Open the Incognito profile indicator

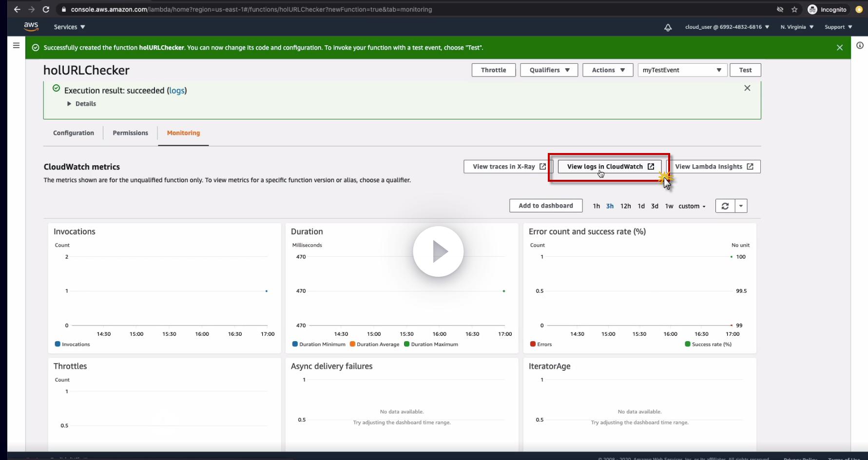pyautogui.click(x=827, y=9)
